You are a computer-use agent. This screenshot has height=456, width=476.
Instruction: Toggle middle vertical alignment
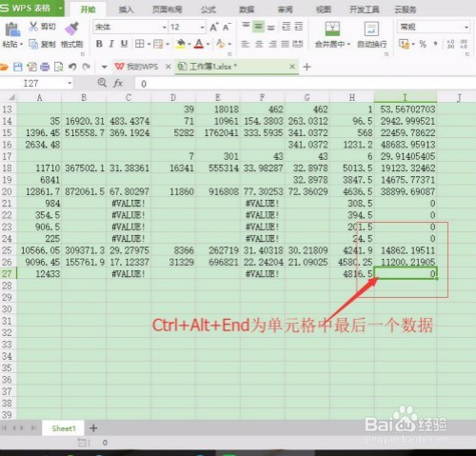pyautogui.click(x=258, y=27)
